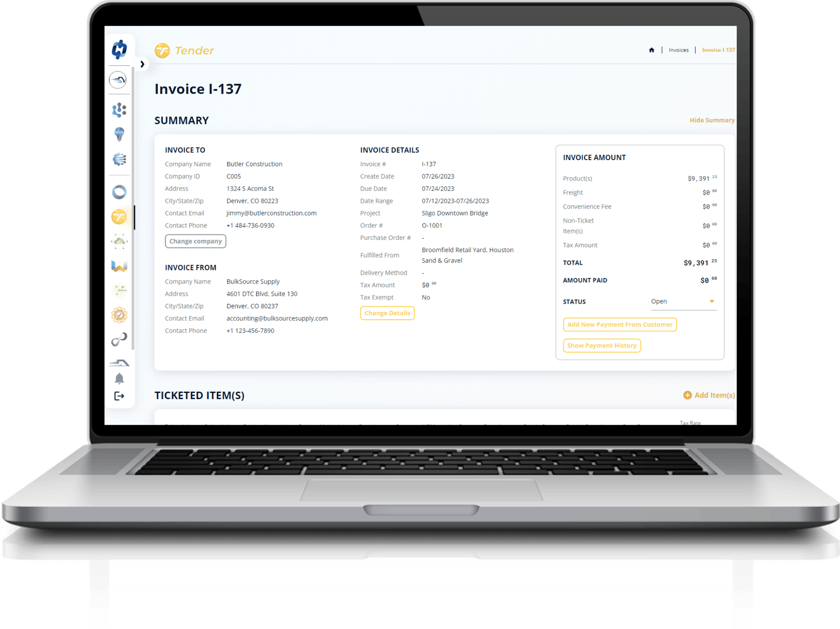840x629 pixels.
Task: Click the home breadcrumb icon
Action: pos(650,50)
